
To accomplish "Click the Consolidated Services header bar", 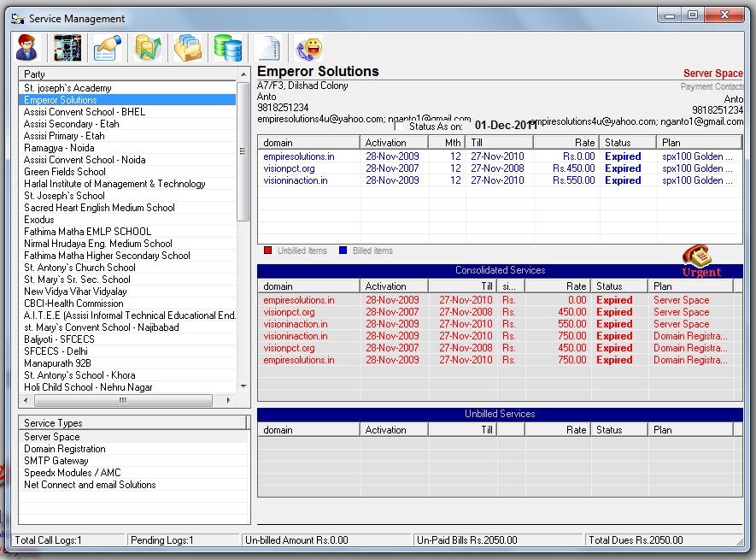I will point(500,270).
